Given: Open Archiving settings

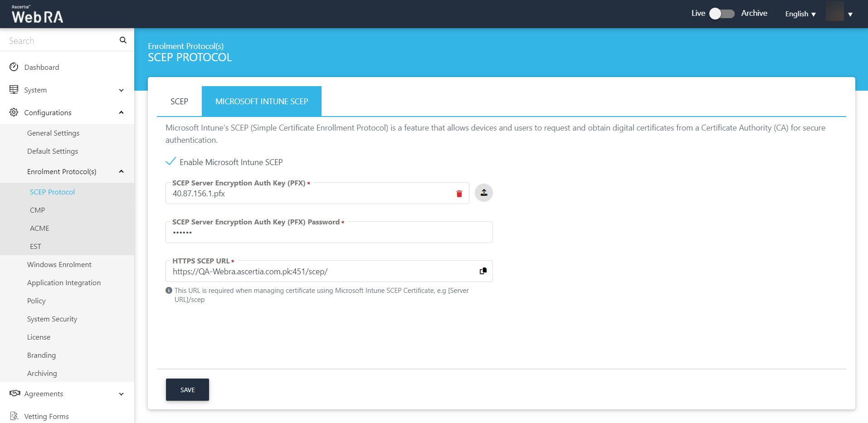Looking at the screenshot, I should tap(42, 373).
